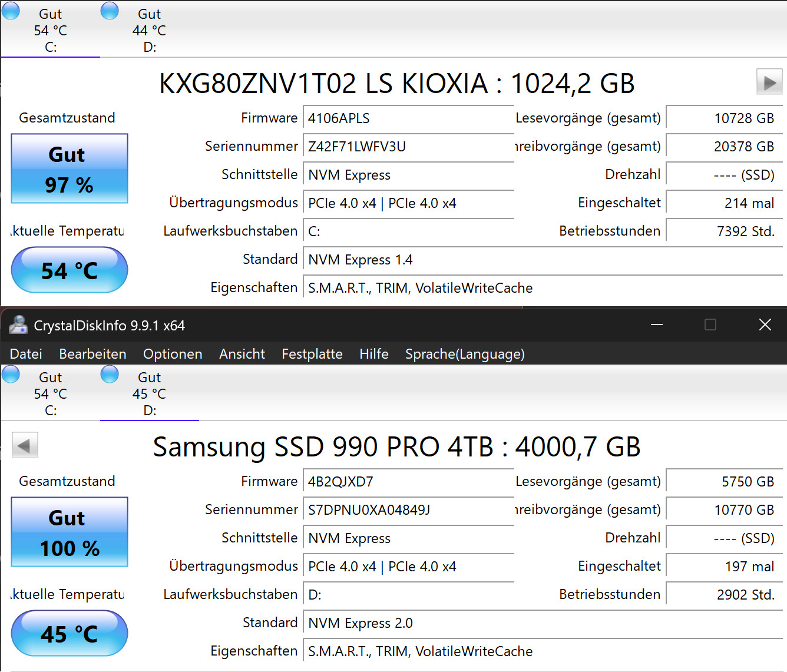787x672 pixels.
Task: Select D: 44 °C drive tab in upper window
Action: point(150,29)
